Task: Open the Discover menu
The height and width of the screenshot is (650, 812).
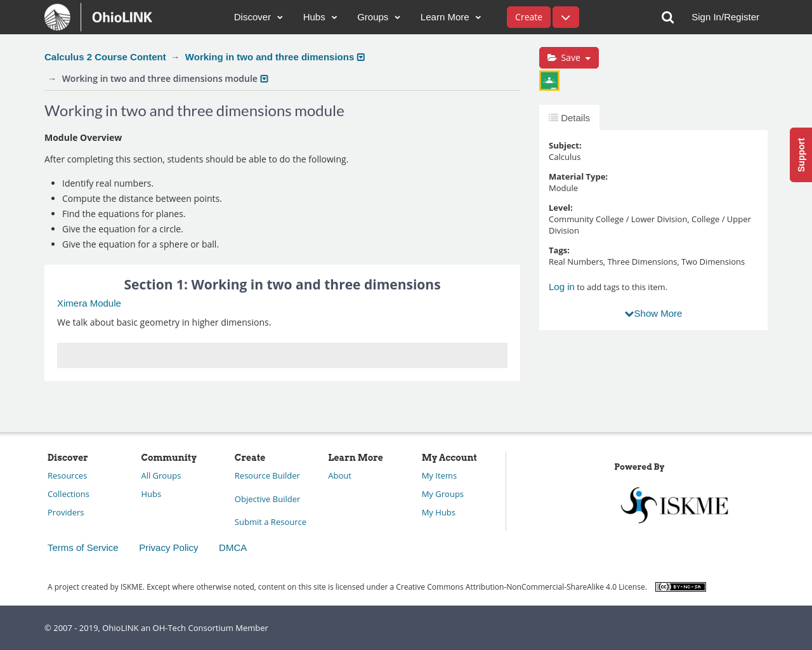Action: coord(258,17)
